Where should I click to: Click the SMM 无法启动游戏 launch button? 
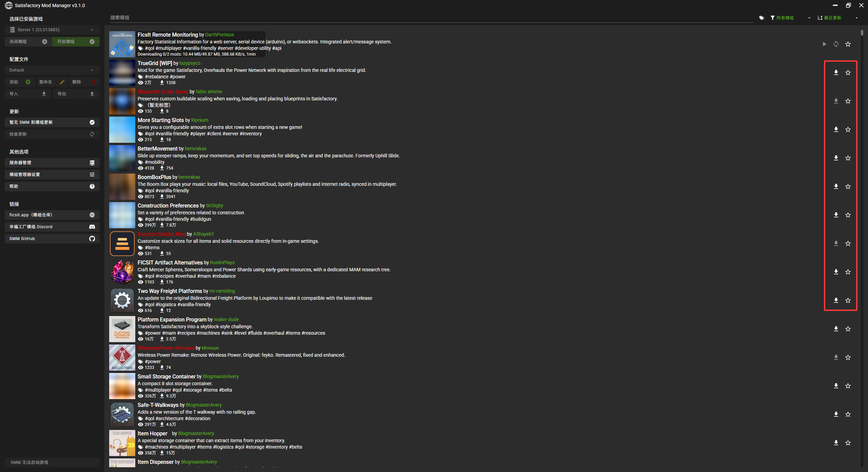52,463
